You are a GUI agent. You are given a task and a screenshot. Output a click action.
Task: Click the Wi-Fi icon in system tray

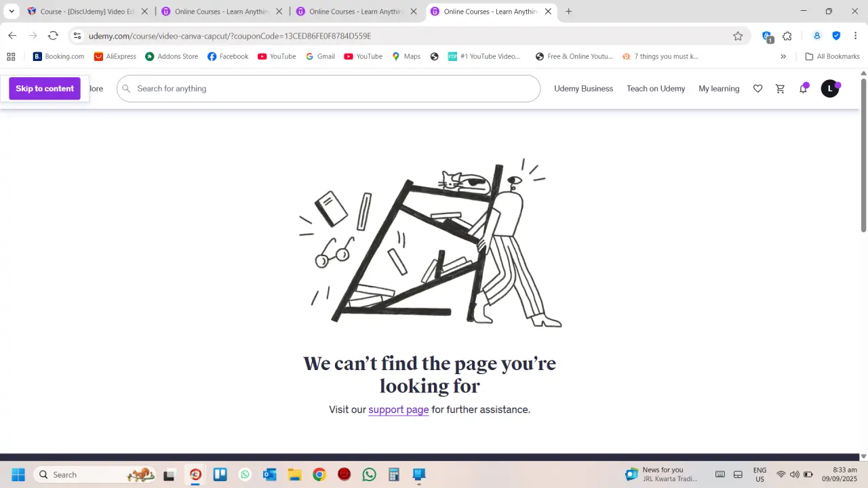pyautogui.click(x=781, y=474)
